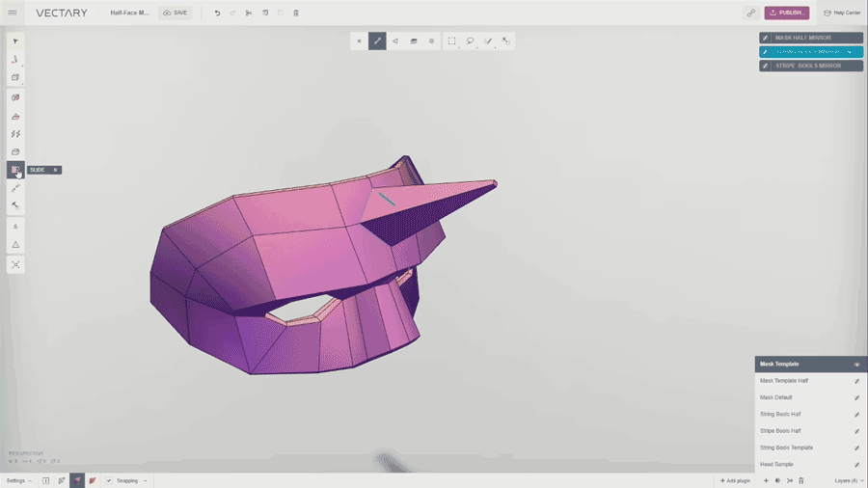Click the Add plugin button
Viewport: 868px width, 488px height.
point(735,480)
